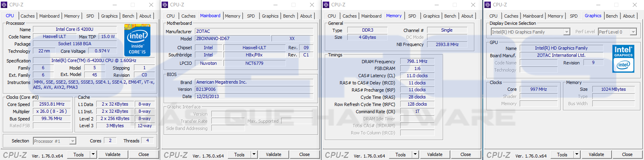Click the NB Frequency value '2593.8 MHz'
The image size is (644, 160).
pyautogui.click(x=447, y=44)
